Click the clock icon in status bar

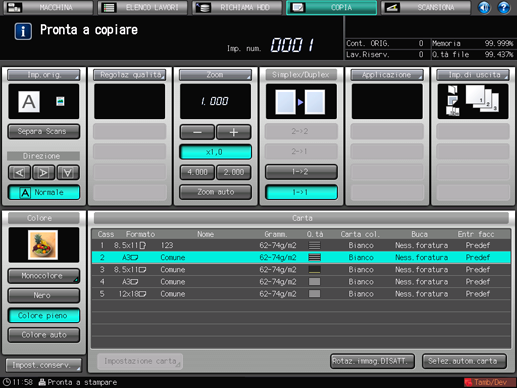[x=6, y=382]
